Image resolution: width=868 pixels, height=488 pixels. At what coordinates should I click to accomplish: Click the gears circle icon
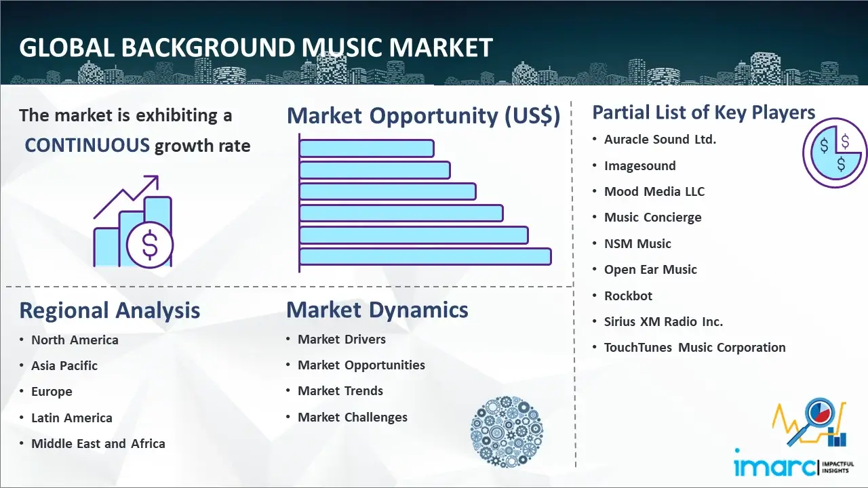pyautogui.click(x=506, y=432)
